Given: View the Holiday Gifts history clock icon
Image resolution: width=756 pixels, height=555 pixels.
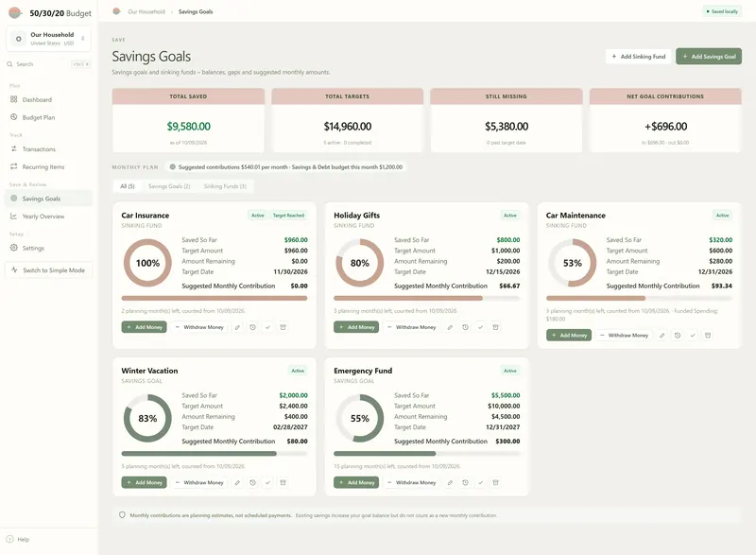Looking at the screenshot, I should click(x=465, y=327).
